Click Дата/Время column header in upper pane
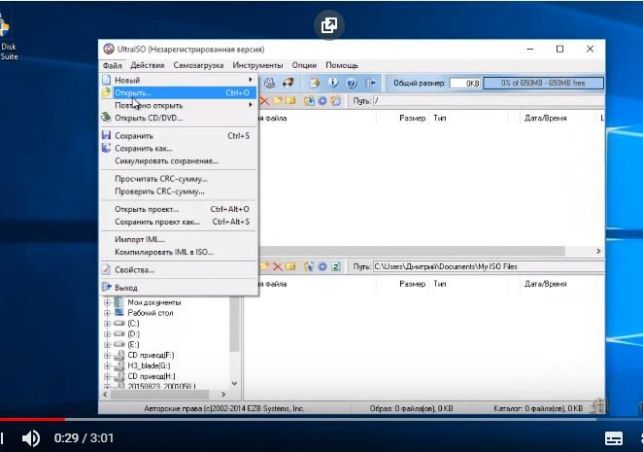643x452 pixels. (x=545, y=118)
